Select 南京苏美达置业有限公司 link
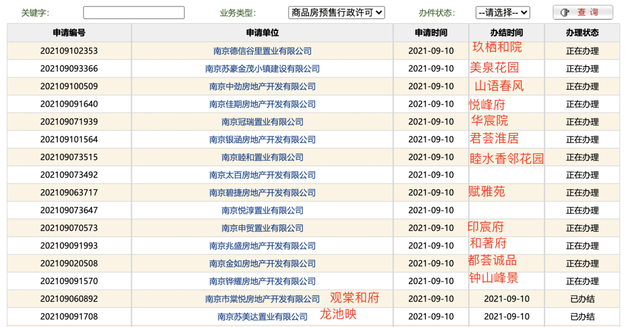Image resolution: width=644 pixels, height=327 pixels. [x=262, y=317]
